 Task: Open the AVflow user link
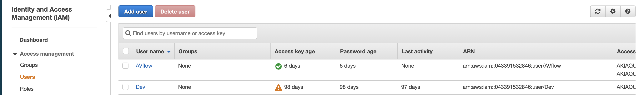144,66
